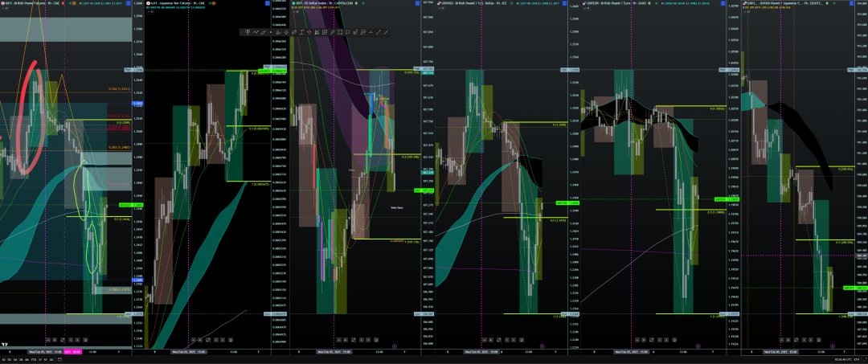Open Japanese Yen Futures symbol title
Screen dimensions: 868x364
tap(176, 3)
